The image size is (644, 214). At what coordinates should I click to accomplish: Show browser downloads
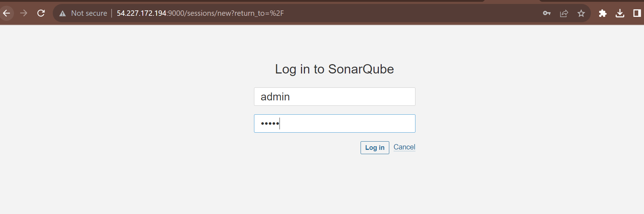(620, 13)
